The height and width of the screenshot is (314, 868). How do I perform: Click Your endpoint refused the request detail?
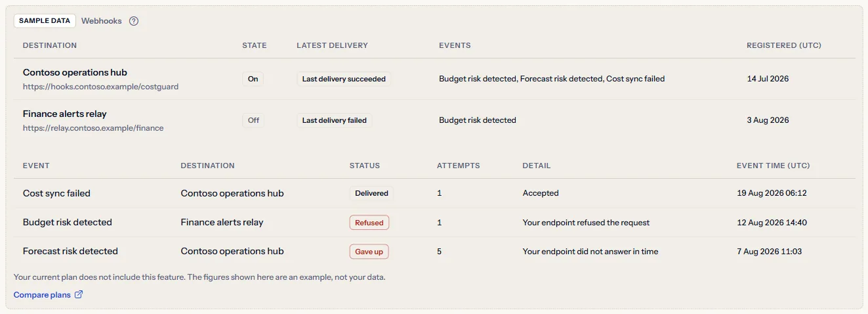point(586,223)
